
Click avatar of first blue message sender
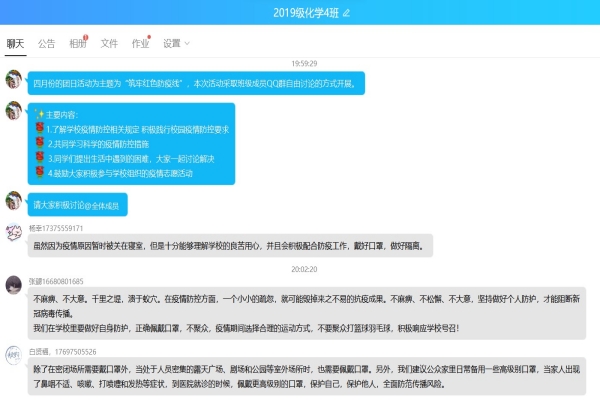coord(14,81)
